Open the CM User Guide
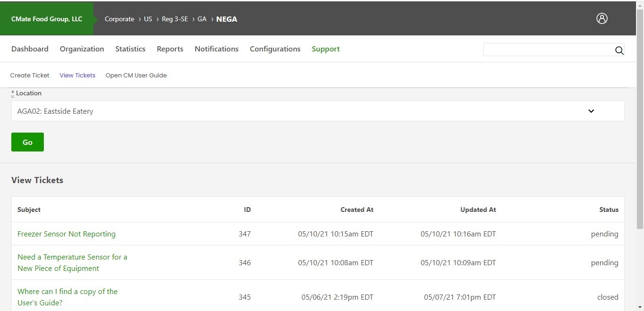Viewport: 644px width, 311px height. pos(136,75)
